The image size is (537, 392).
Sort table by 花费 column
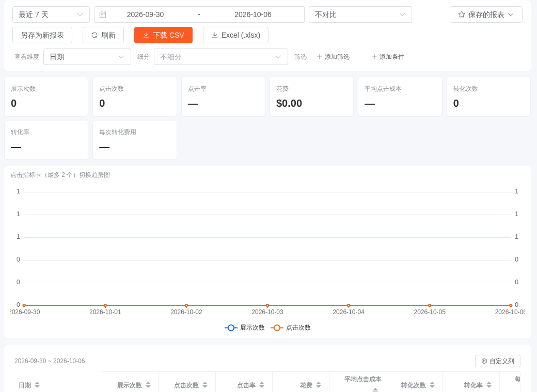coord(319,385)
